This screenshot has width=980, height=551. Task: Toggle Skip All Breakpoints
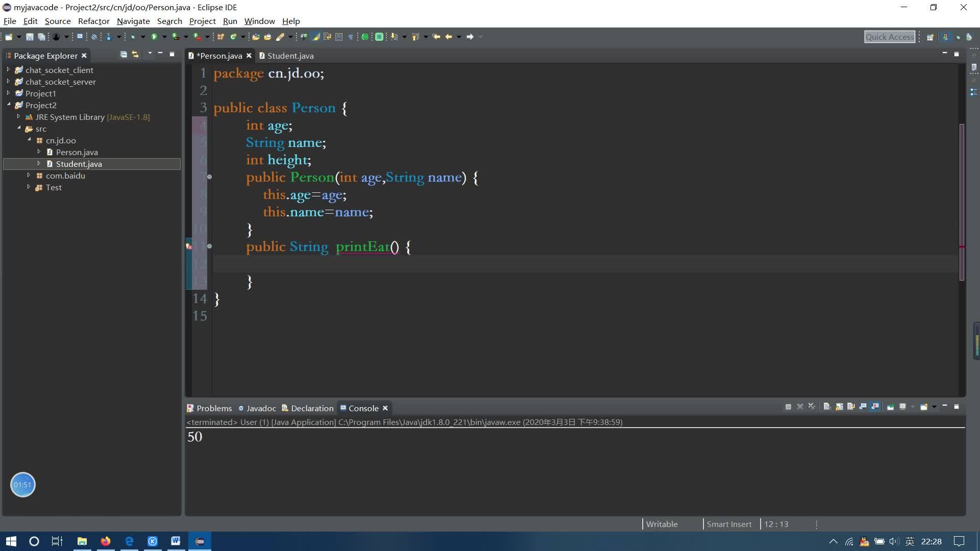click(x=94, y=37)
